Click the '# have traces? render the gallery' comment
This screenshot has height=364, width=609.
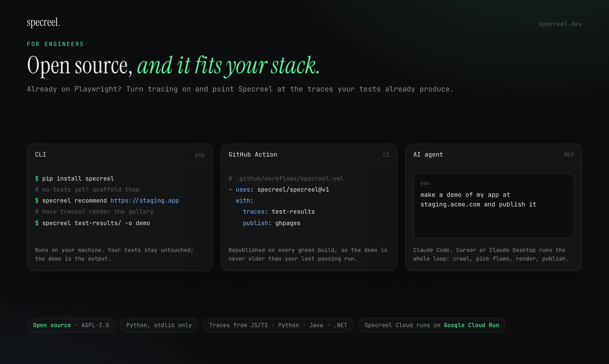pyautogui.click(x=94, y=212)
